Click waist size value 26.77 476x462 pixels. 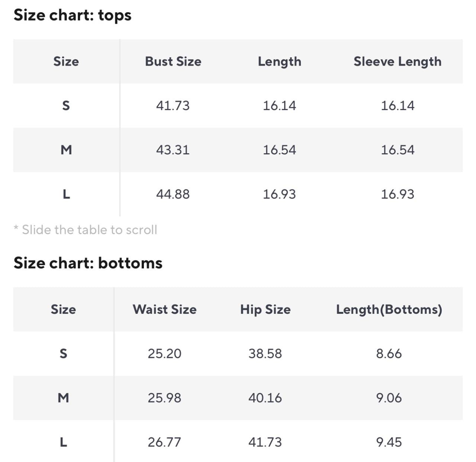click(x=164, y=442)
